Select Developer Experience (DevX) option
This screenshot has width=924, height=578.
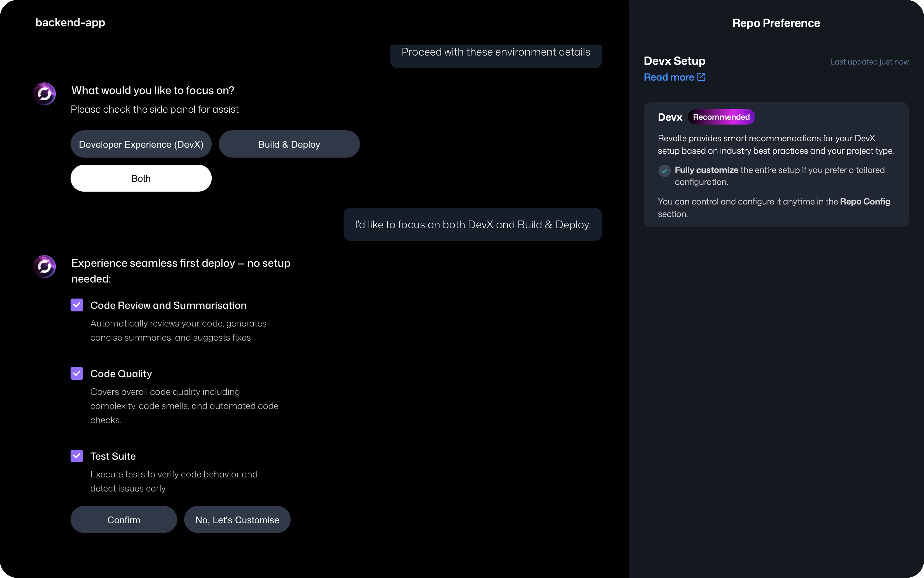[x=141, y=144]
